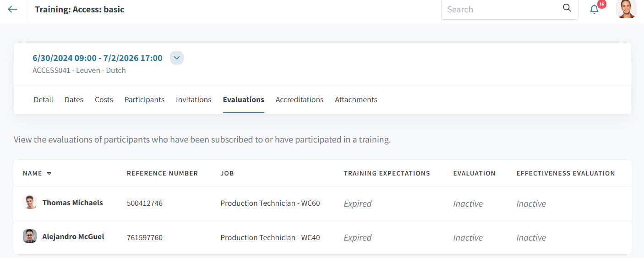
Task: Open the Attachments tab
Action: tap(356, 99)
